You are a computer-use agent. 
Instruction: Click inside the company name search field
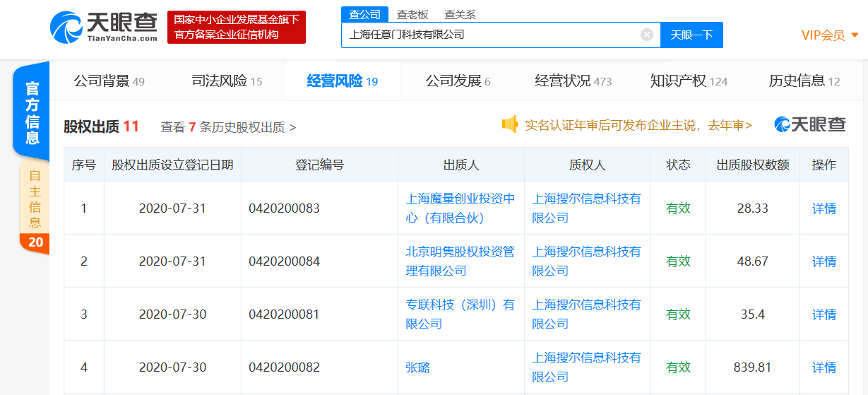point(491,35)
